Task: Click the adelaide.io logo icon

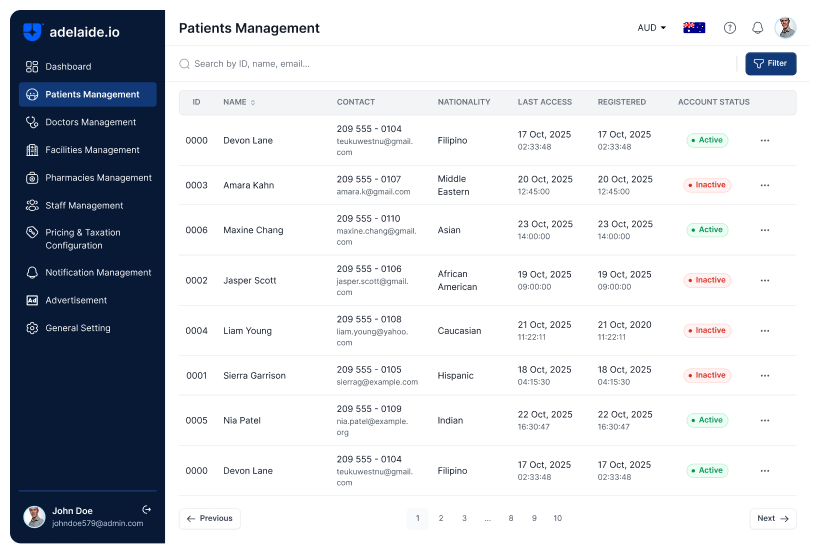Action: [x=33, y=32]
